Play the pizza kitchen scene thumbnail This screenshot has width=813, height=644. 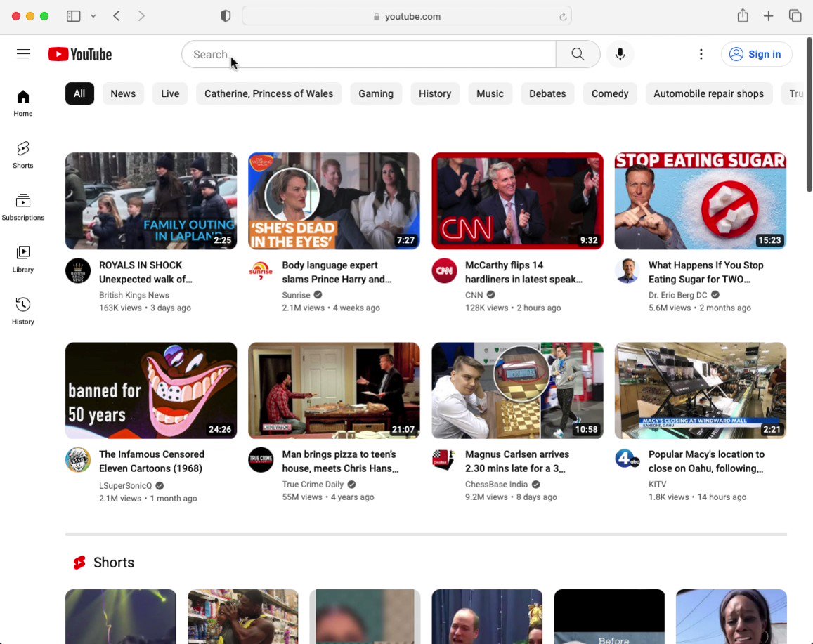(334, 390)
